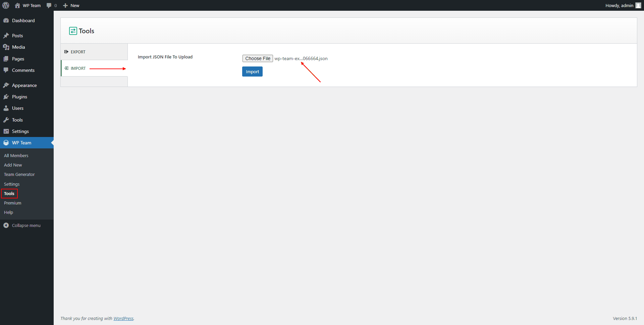Image resolution: width=644 pixels, height=325 pixels.
Task: Click the Tools page header swap icon
Action: pos(73,31)
